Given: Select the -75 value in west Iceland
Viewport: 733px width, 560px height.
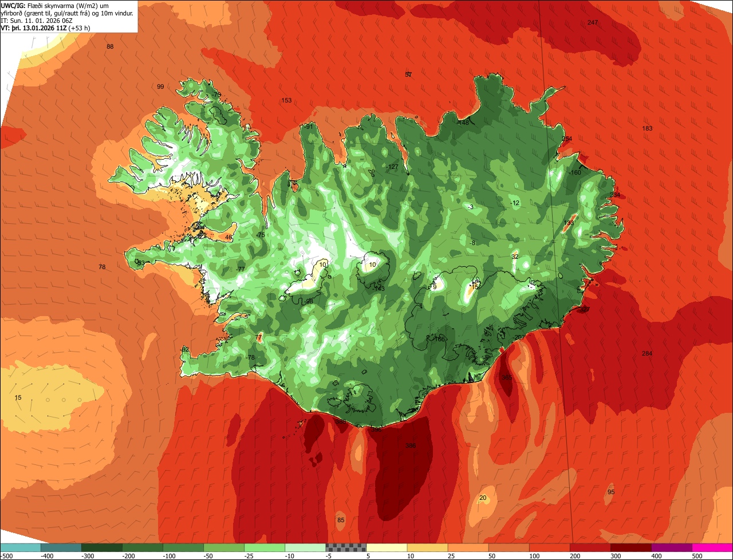Looking at the screenshot, I should pos(261,235).
